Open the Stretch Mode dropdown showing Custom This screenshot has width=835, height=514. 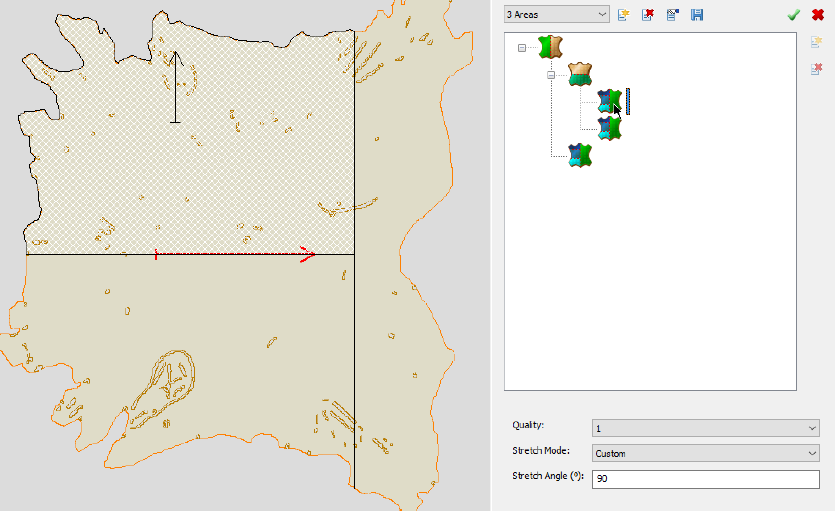click(706, 453)
